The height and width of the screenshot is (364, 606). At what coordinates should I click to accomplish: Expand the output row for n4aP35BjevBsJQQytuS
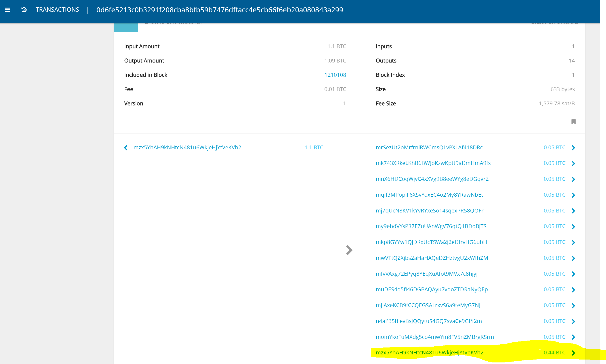pyautogui.click(x=574, y=321)
